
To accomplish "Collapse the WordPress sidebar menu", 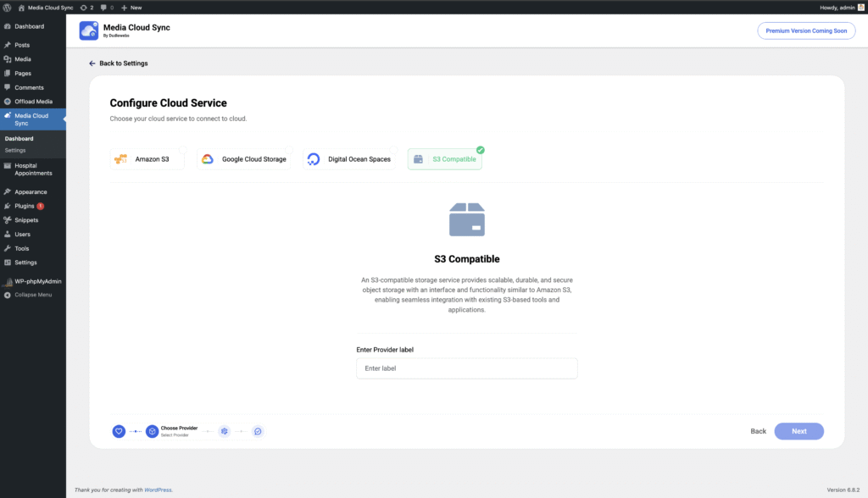I will [x=32, y=295].
